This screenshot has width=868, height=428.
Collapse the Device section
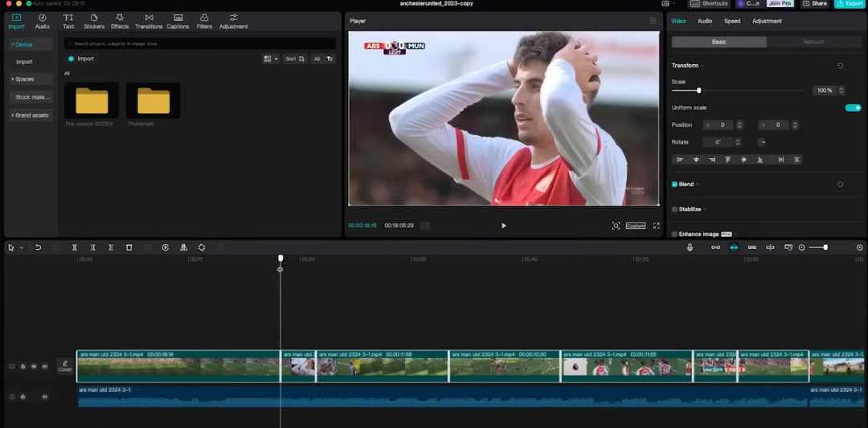click(31, 45)
